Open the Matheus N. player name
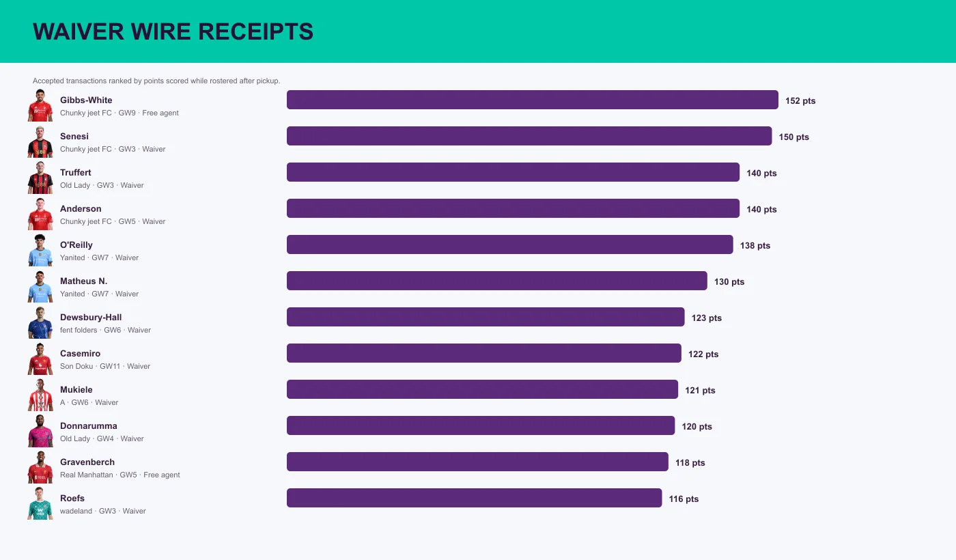956x560 pixels. point(83,281)
